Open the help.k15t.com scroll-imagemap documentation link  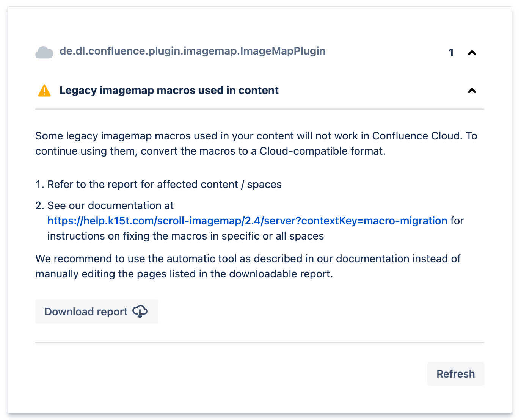pos(247,221)
